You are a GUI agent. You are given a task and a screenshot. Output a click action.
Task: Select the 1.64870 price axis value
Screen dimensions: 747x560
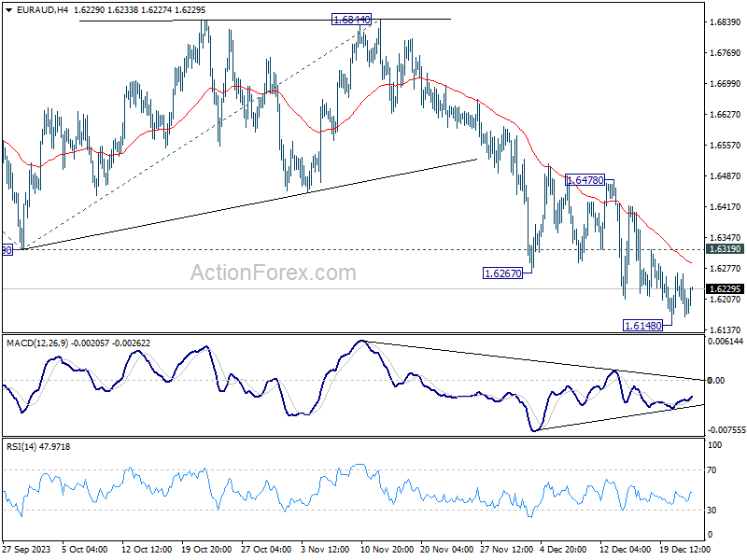click(x=726, y=176)
